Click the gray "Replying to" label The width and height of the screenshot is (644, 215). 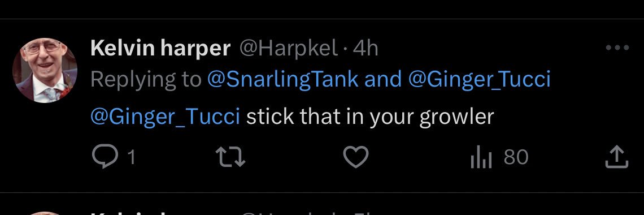click(x=146, y=79)
